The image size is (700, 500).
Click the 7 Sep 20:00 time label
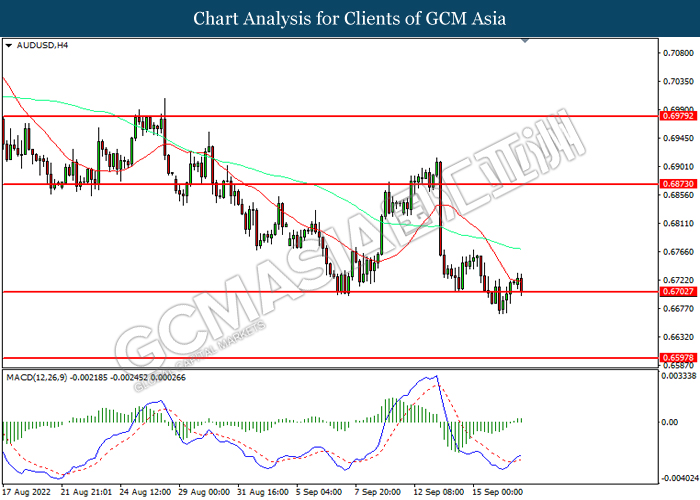(x=378, y=492)
